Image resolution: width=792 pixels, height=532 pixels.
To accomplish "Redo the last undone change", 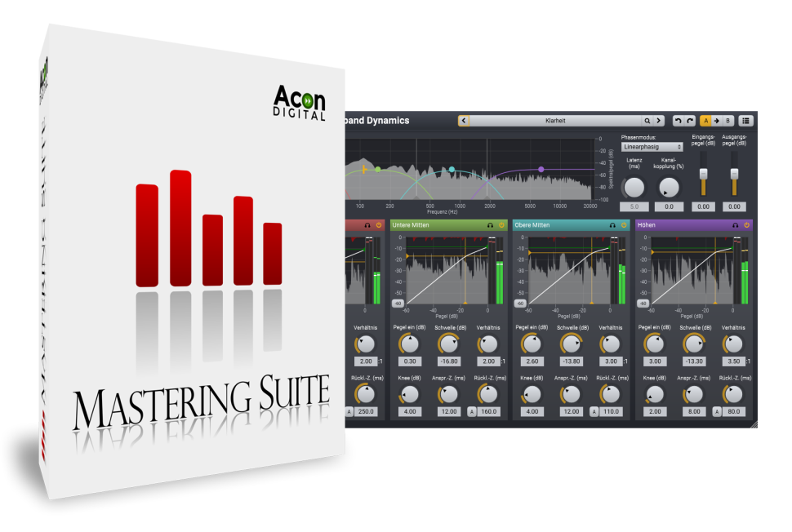I will (690, 121).
